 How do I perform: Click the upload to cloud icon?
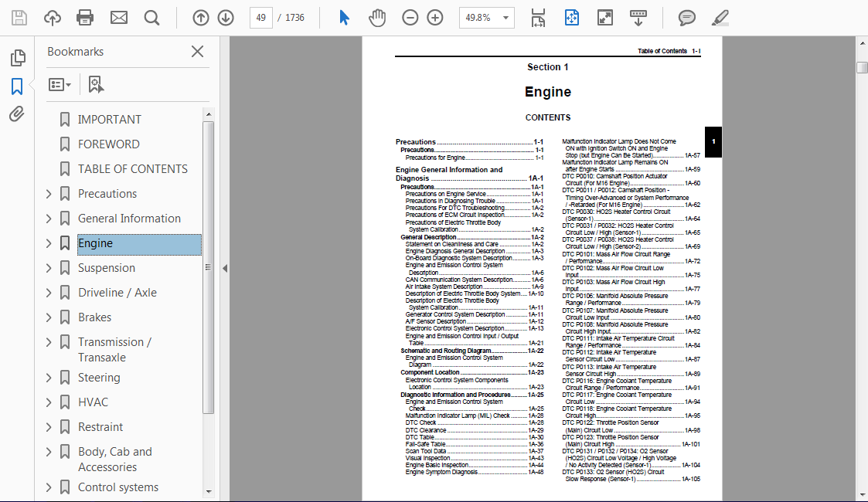pos(52,18)
